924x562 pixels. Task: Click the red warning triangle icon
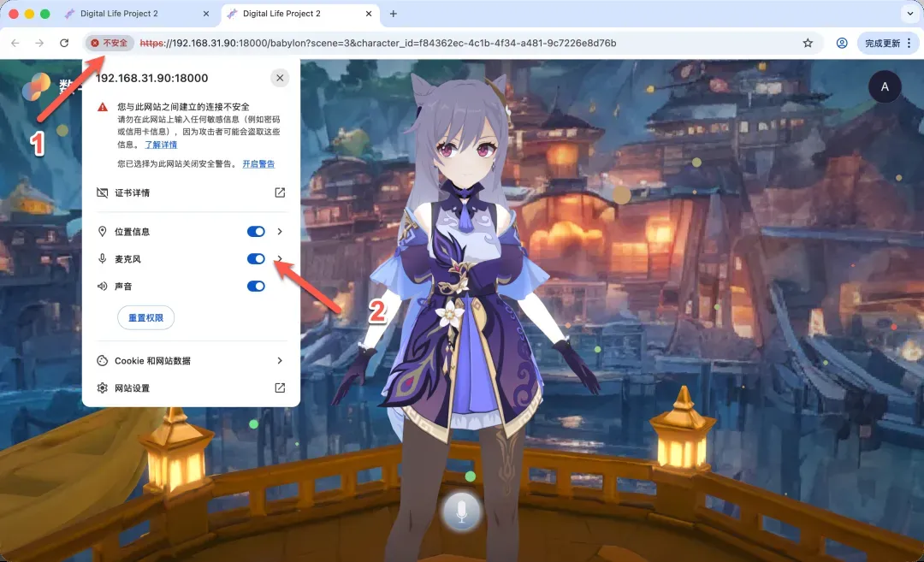point(103,107)
